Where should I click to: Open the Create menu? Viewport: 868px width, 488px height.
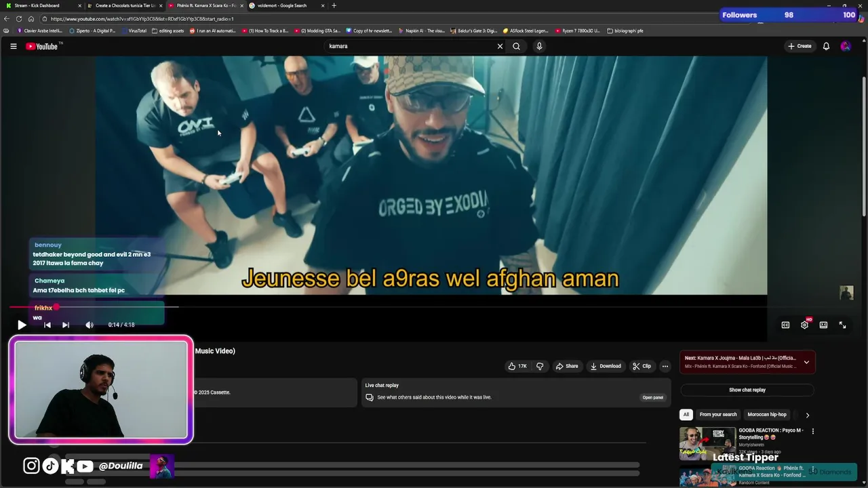coord(800,46)
